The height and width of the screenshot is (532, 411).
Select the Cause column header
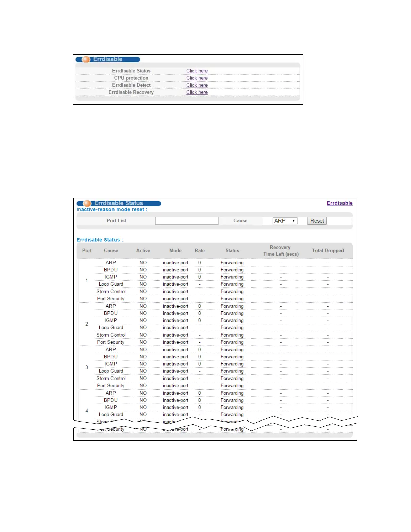(x=111, y=251)
